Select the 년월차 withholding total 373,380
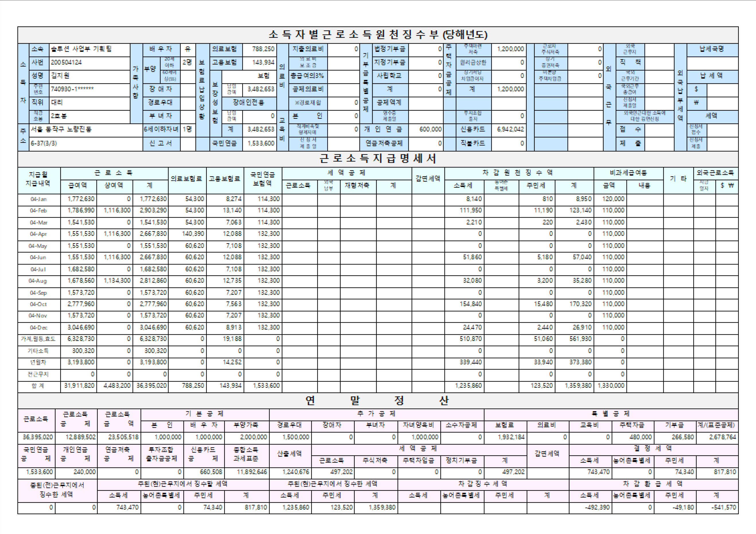 pyautogui.click(x=580, y=363)
